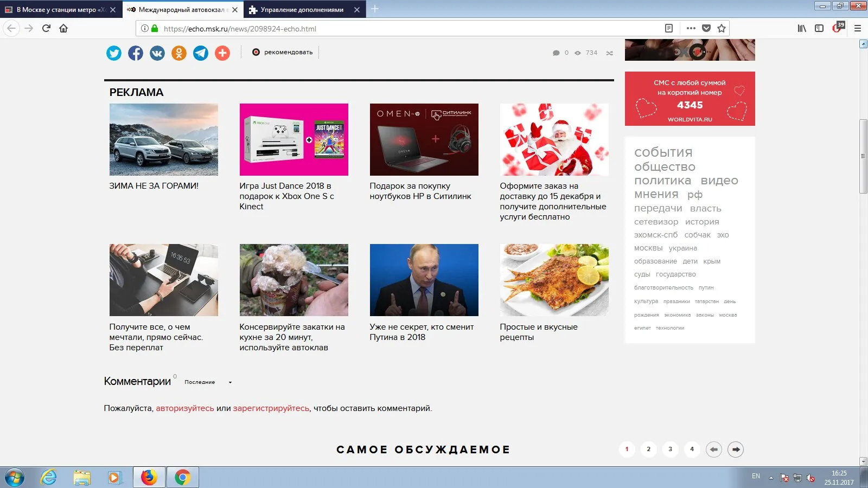868x488 pixels.
Task: Open the 'видео' tag
Action: (719, 181)
